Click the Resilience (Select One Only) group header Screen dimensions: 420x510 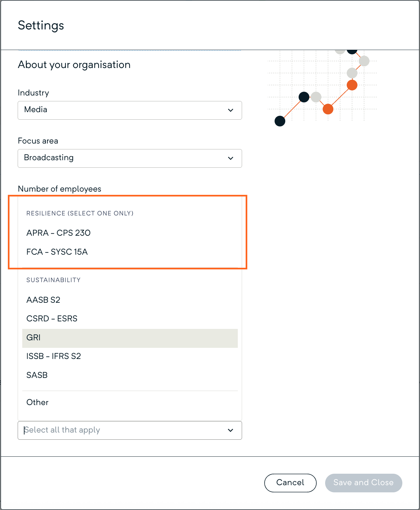[x=80, y=213]
